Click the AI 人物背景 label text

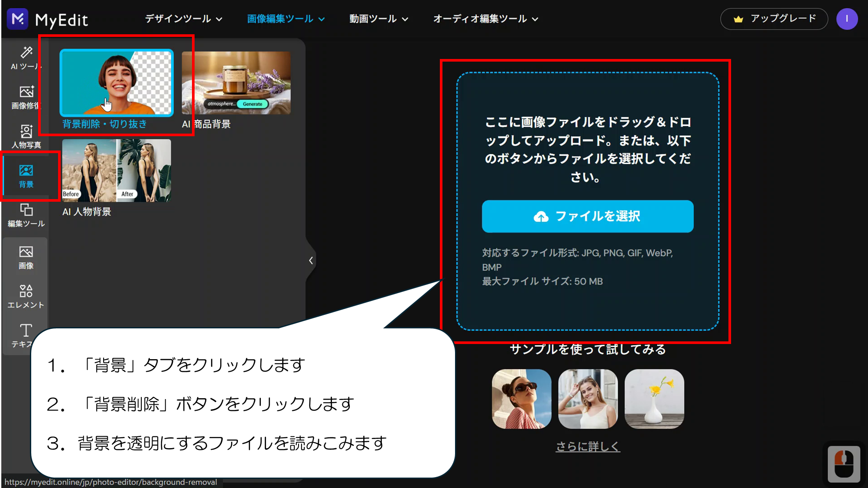click(x=87, y=212)
